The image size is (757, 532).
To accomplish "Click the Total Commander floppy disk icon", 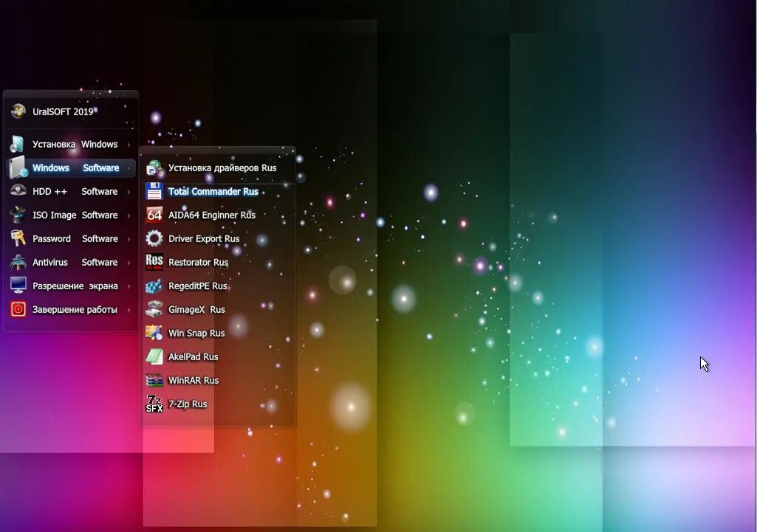I will click(x=154, y=192).
